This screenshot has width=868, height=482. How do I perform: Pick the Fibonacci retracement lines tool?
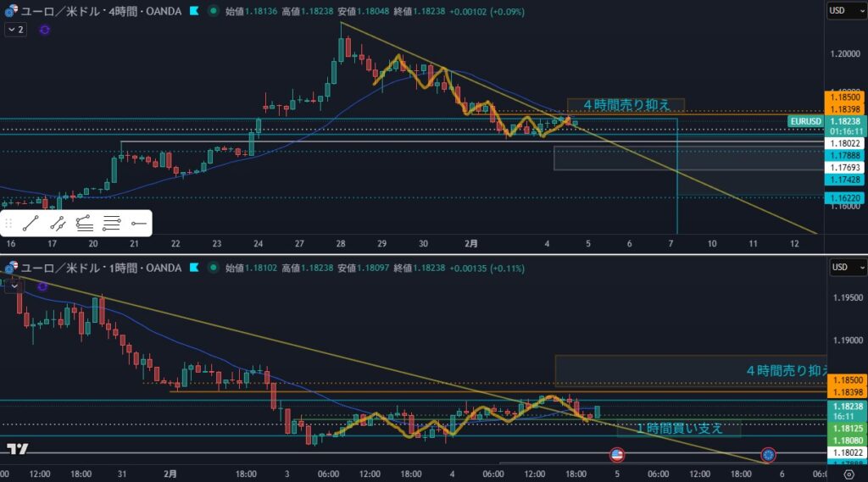click(x=111, y=224)
